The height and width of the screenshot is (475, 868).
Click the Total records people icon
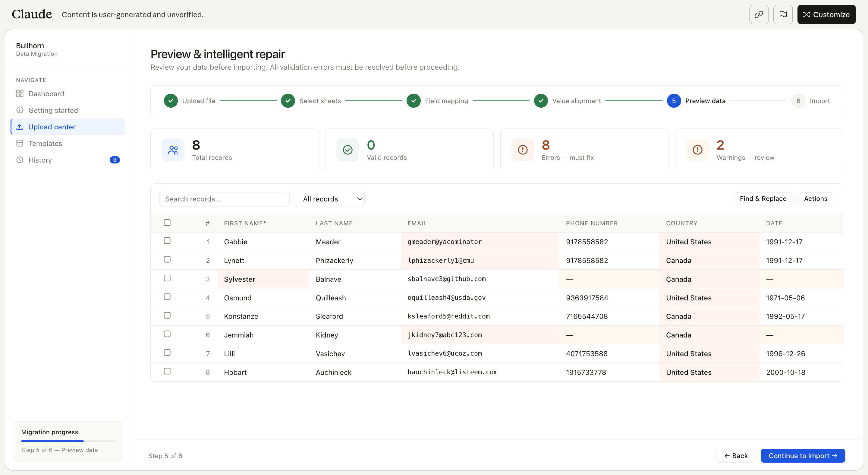point(173,150)
